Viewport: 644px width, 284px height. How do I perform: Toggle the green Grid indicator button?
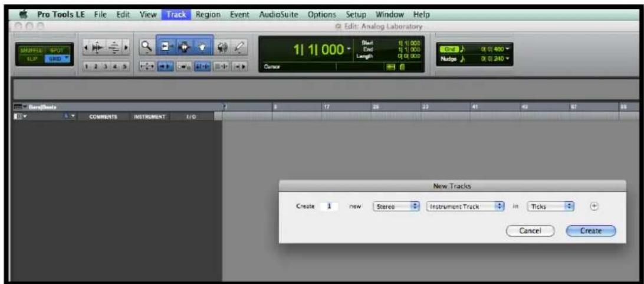[x=448, y=48]
